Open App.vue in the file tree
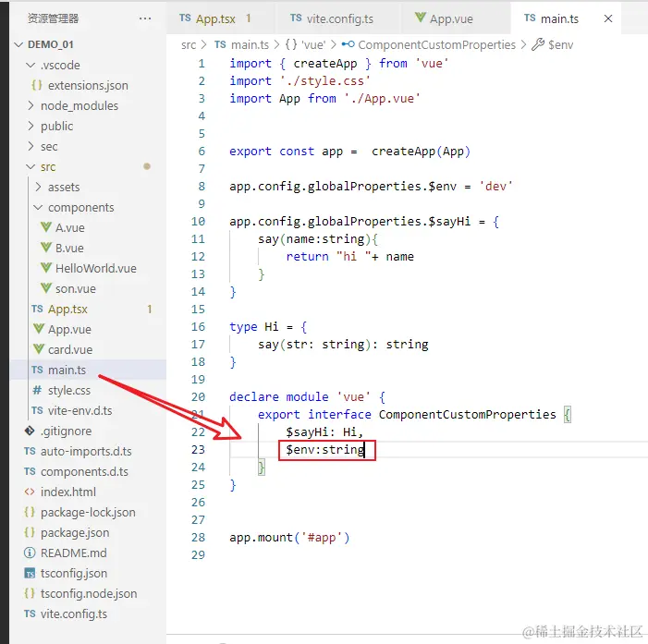This screenshot has height=644, width=648. 69,329
